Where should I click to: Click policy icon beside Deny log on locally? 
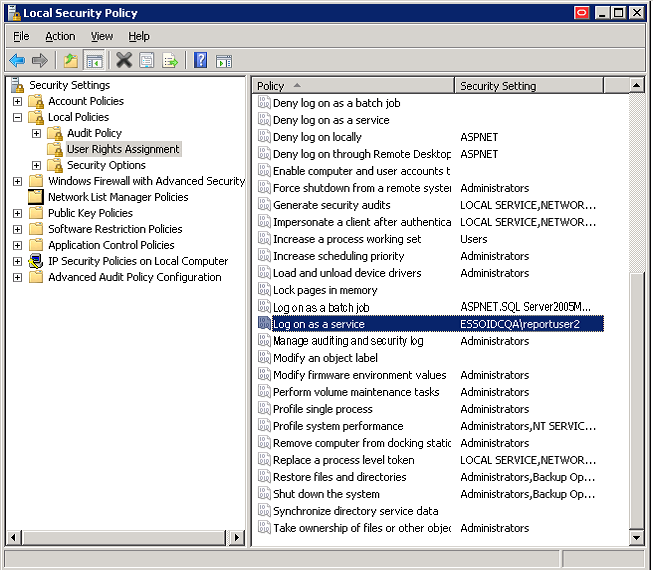pos(264,137)
